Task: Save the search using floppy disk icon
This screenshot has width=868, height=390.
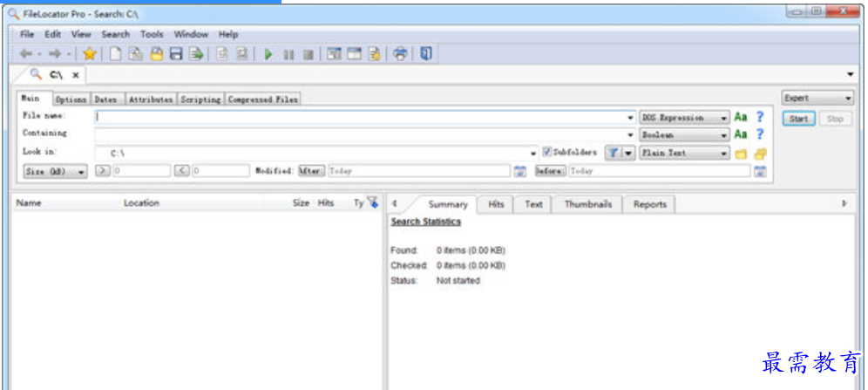Action: (176, 54)
